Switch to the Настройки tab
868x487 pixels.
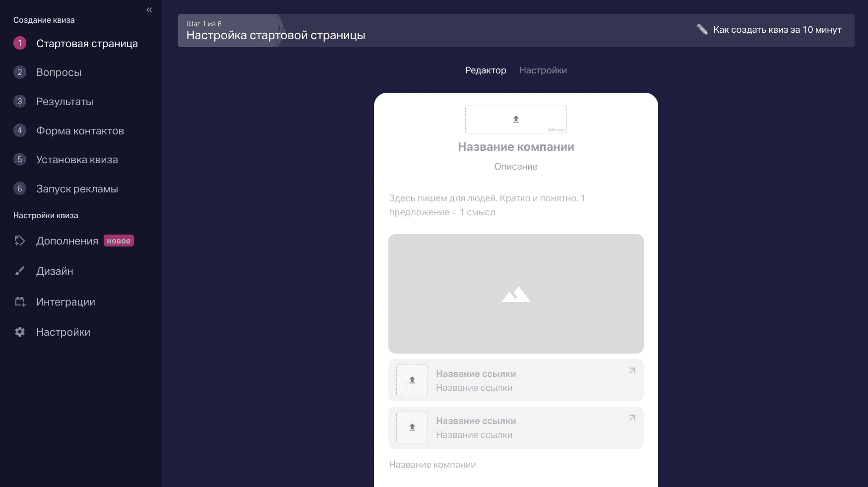click(543, 70)
